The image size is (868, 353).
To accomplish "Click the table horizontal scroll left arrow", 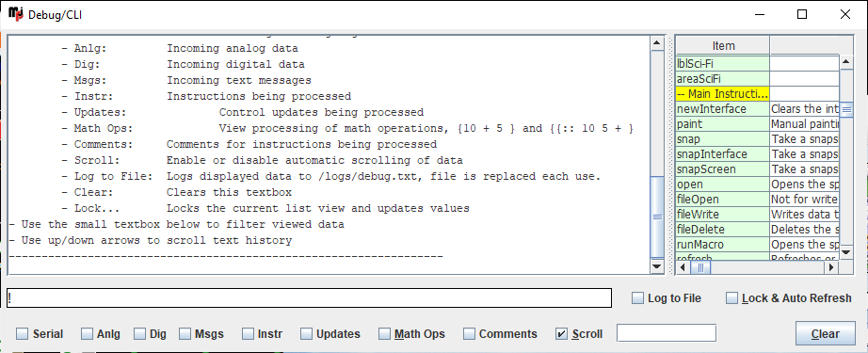I will click(683, 267).
